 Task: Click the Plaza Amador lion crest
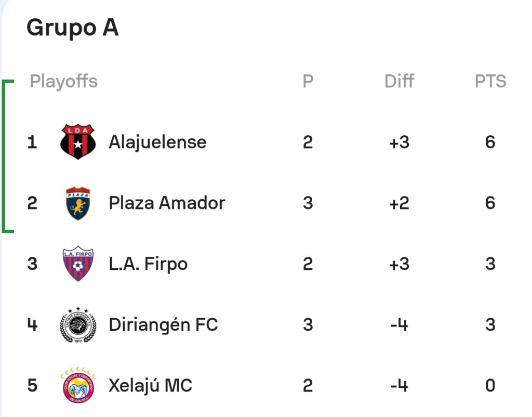[78, 203]
